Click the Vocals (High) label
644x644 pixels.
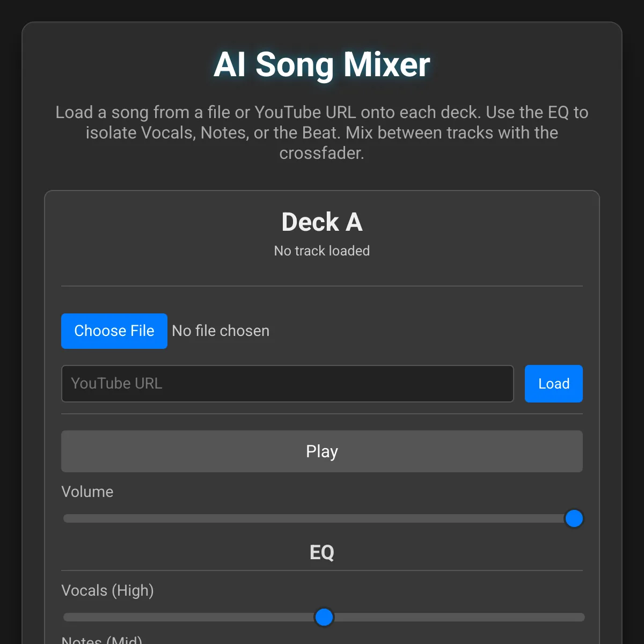108,590
